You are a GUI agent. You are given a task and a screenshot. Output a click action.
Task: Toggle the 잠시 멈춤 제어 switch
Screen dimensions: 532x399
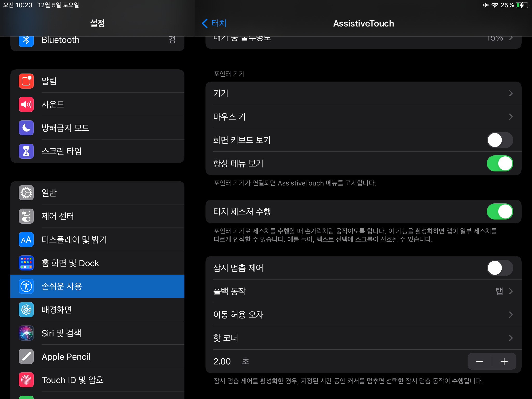click(500, 268)
